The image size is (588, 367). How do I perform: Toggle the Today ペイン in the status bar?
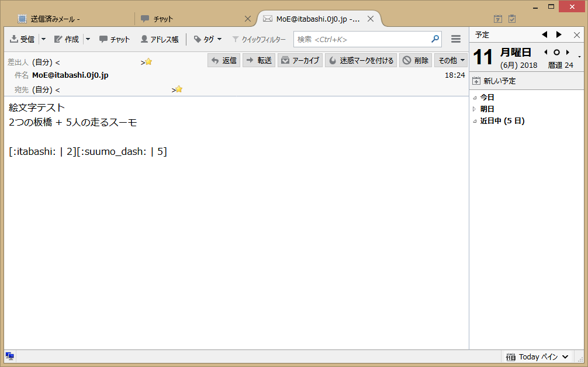tap(537, 357)
